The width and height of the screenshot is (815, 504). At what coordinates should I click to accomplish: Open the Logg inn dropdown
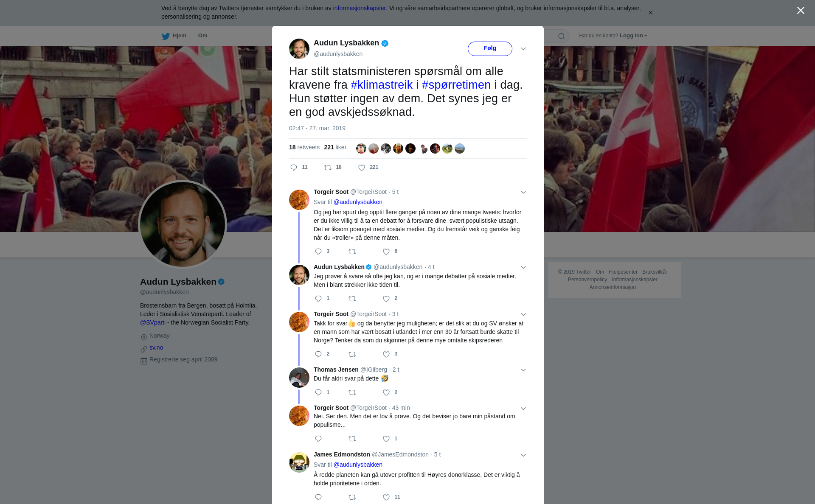click(x=633, y=36)
